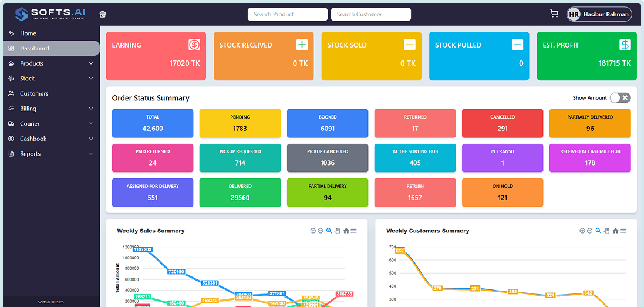Go to Home in the sidebar
The width and height of the screenshot is (644, 307).
tap(28, 33)
